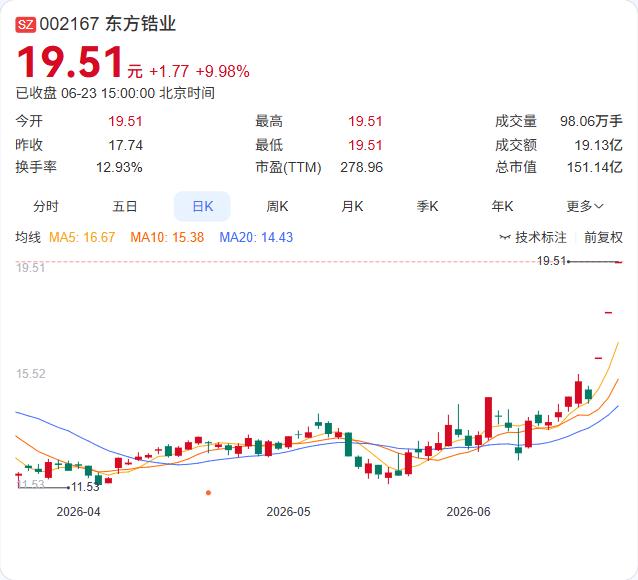This screenshot has height=580, width=638.
Task: Switch to the 五日 tab
Action: pyautogui.click(x=125, y=206)
